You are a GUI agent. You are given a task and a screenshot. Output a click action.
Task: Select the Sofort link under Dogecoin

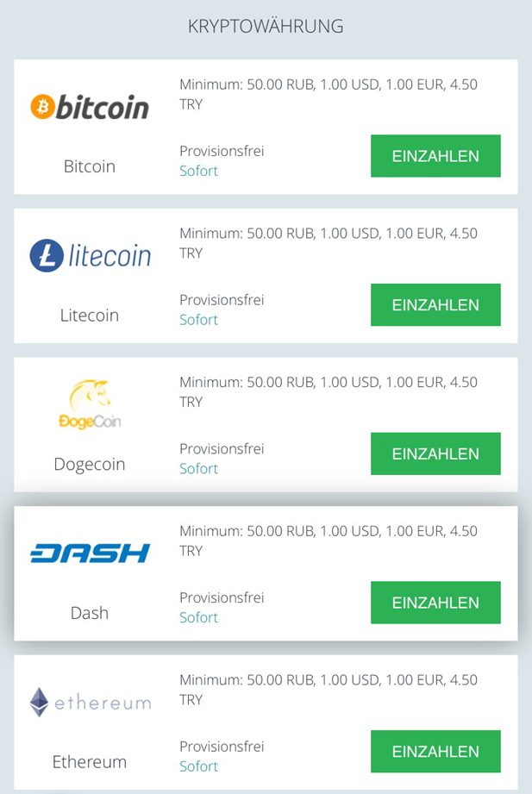[x=198, y=469]
